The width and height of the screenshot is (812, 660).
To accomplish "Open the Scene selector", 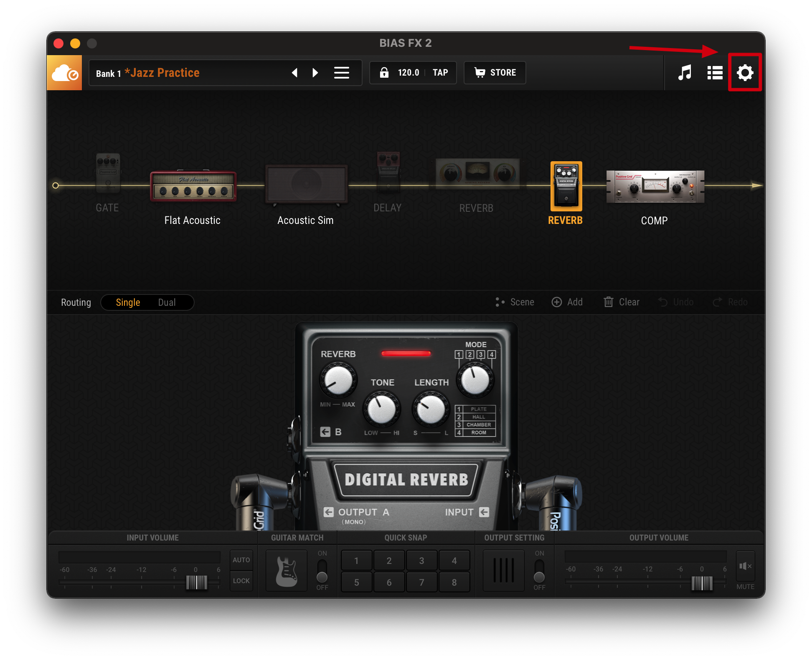I will coord(516,302).
